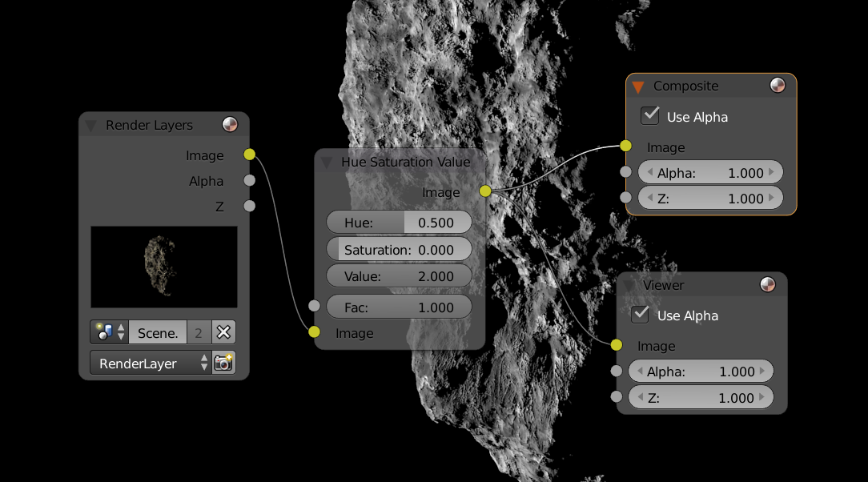The image size is (868, 482).
Task: Collapse the Composite node with its triangle
Action: point(638,85)
